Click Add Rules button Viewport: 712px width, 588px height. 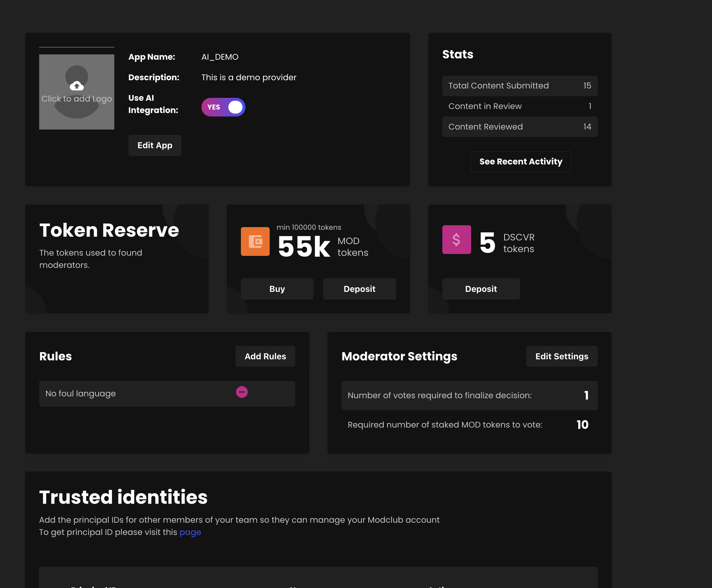click(x=265, y=356)
